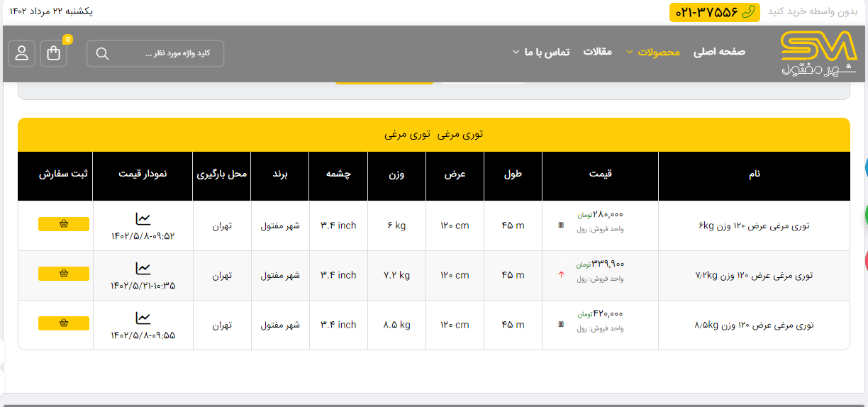Order the 8.5kg chicken mesh roll
Image resolution: width=868 pixels, height=407 pixels.
click(64, 323)
